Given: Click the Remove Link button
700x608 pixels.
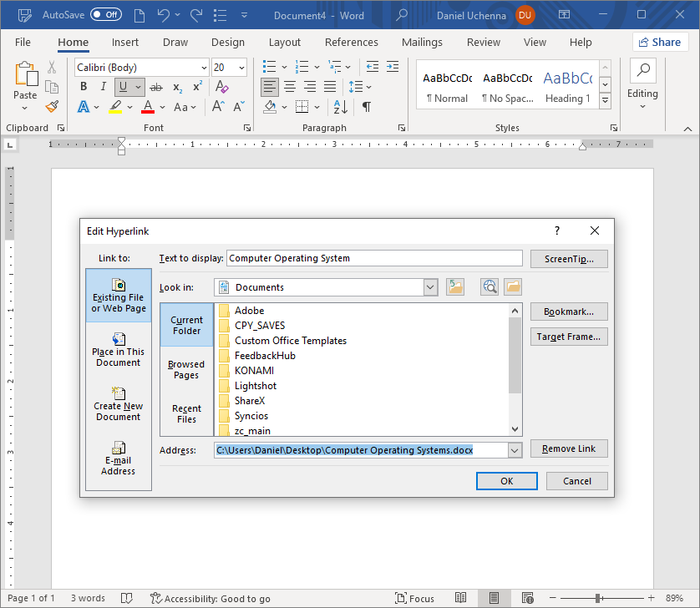Looking at the screenshot, I should pos(569,448).
